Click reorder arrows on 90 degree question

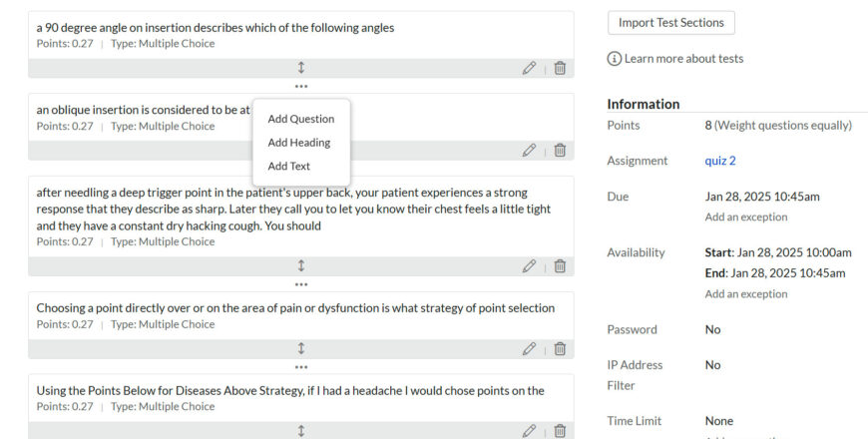tap(301, 68)
